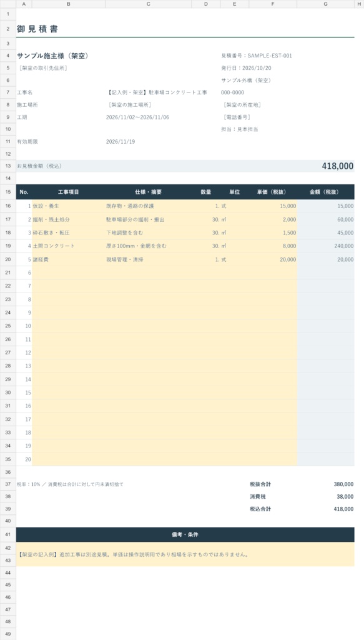Image resolution: width=364 pixels, height=640 pixels.
Task: Click the 砕石敷き・転圧 item cell
Action: coord(69,232)
